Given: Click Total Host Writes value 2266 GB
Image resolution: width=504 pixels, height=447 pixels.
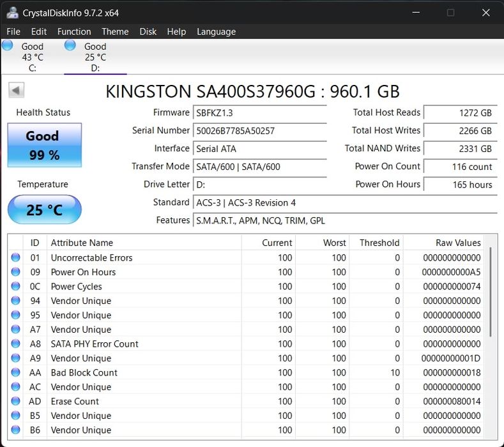Looking at the screenshot, I should coord(461,131).
